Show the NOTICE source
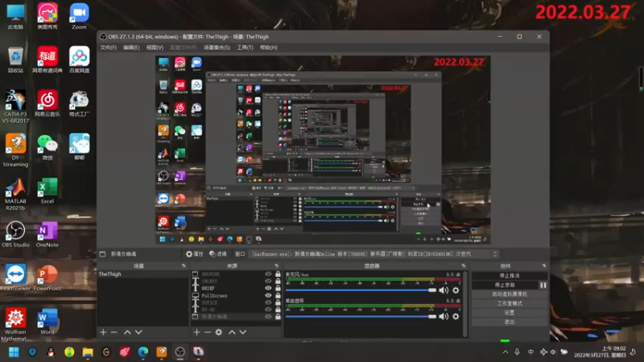This screenshot has height=362, width=644. pos(268,302)
